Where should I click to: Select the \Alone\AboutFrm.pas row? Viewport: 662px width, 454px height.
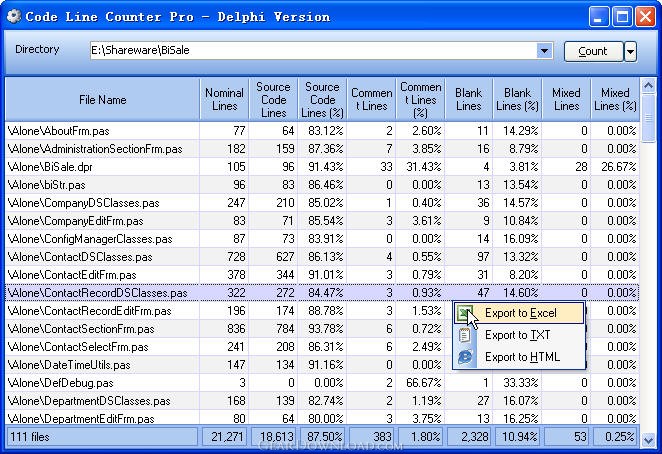322,131
